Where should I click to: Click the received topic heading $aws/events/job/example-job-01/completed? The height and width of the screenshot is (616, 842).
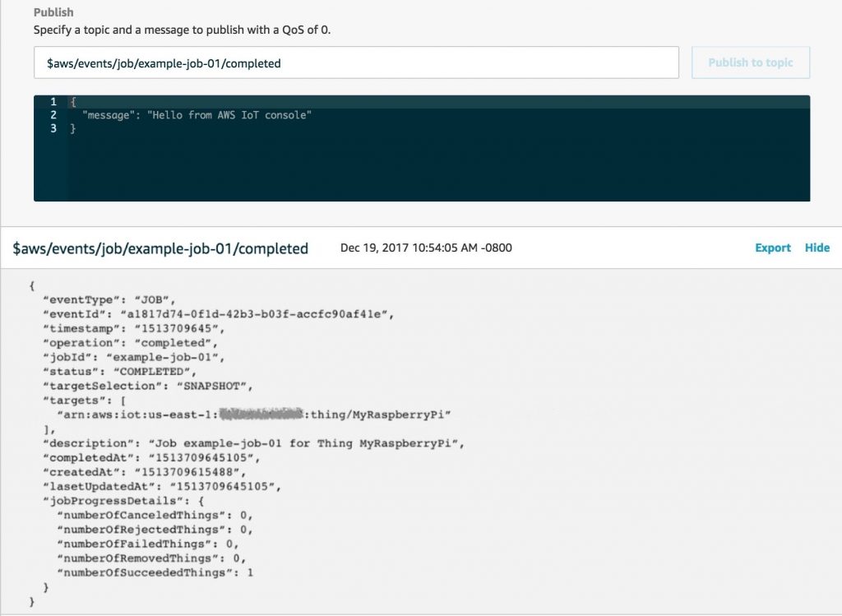[160, 248]
